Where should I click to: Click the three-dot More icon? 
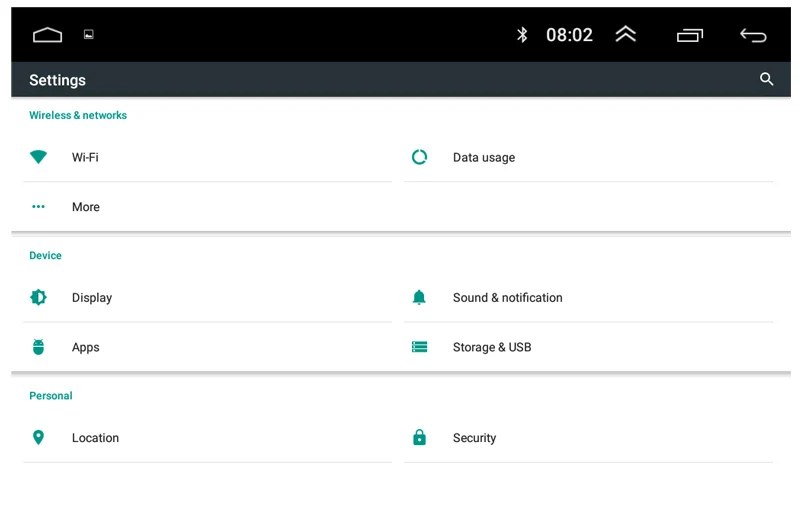pos(38,207)
